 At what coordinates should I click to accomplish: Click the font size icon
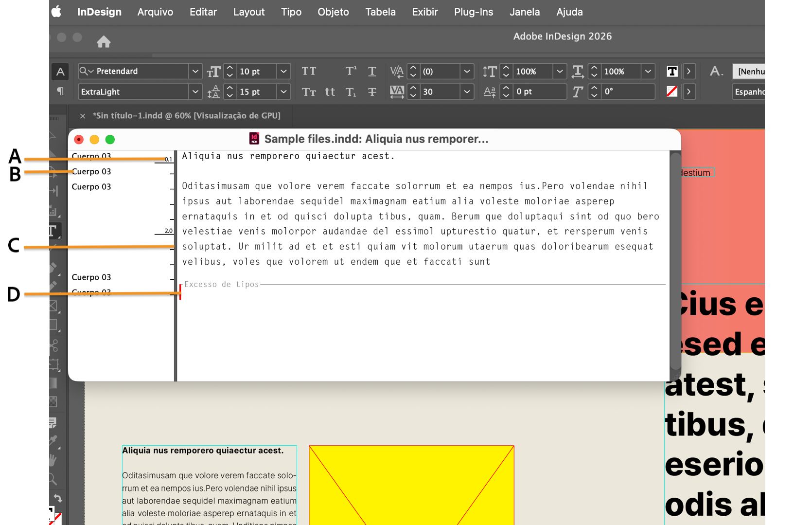[x=213, y=72]
